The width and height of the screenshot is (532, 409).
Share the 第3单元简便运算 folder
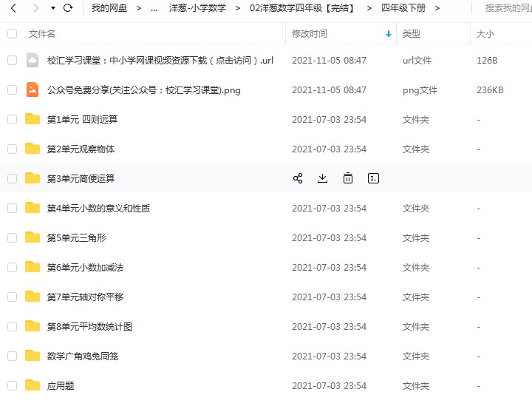tap(298, 178)
